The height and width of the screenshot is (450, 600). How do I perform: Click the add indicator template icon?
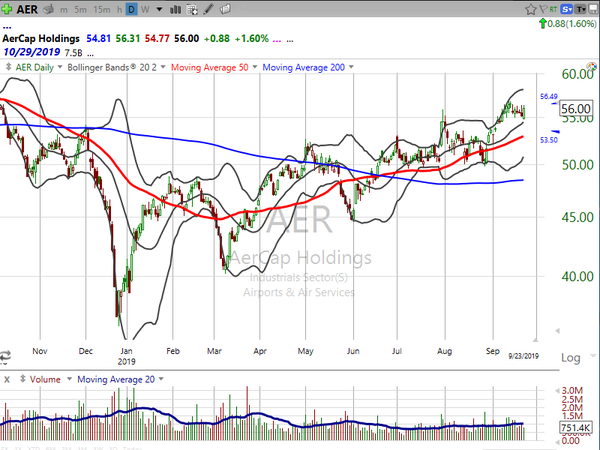click(x=192, y=10)
